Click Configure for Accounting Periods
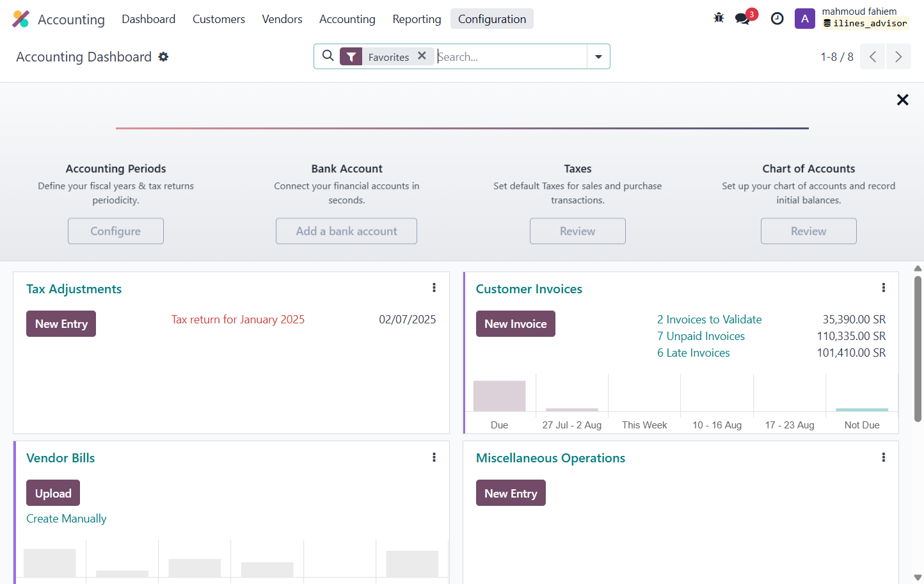The height and width of the screenshot is (584, 924). [x=116, y=231]
